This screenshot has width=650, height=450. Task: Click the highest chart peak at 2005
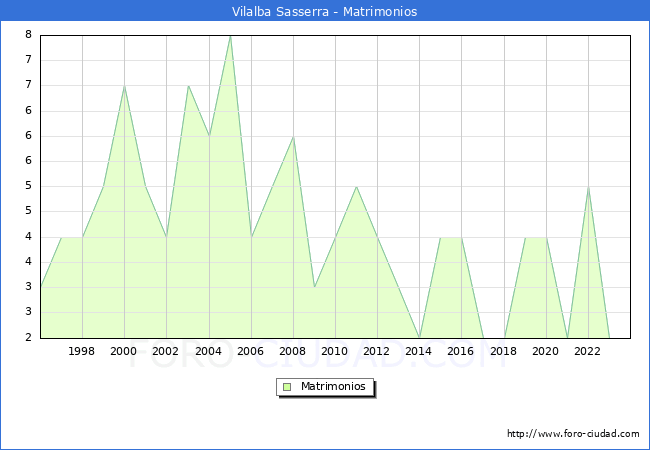pyautogui.click(x=230, y=36)
